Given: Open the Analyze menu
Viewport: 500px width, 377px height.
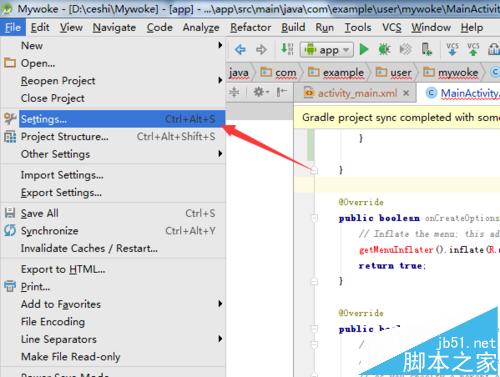Looking at the screenshot, I should click(x=201, y=28).
